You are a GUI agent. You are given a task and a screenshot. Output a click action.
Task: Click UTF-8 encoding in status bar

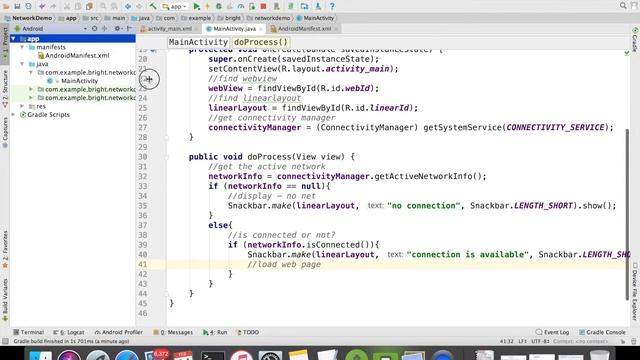(x=540, y=341)
